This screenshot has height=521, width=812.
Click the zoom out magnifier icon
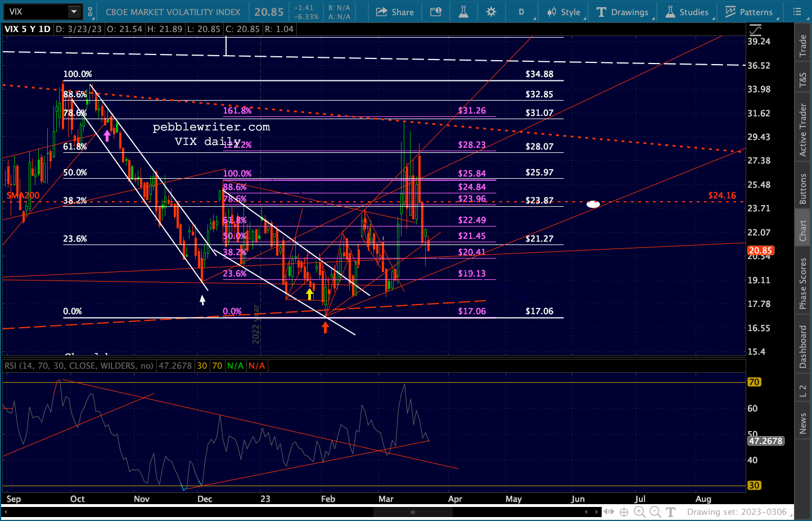pyautogui.click(x=655, y=512)
